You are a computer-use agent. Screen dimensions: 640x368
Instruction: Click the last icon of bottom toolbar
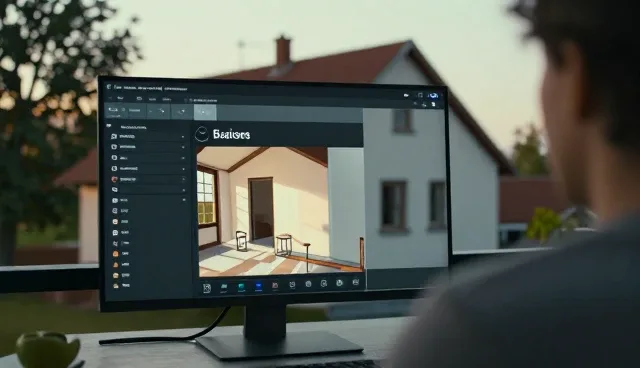[x=356, y=282]
